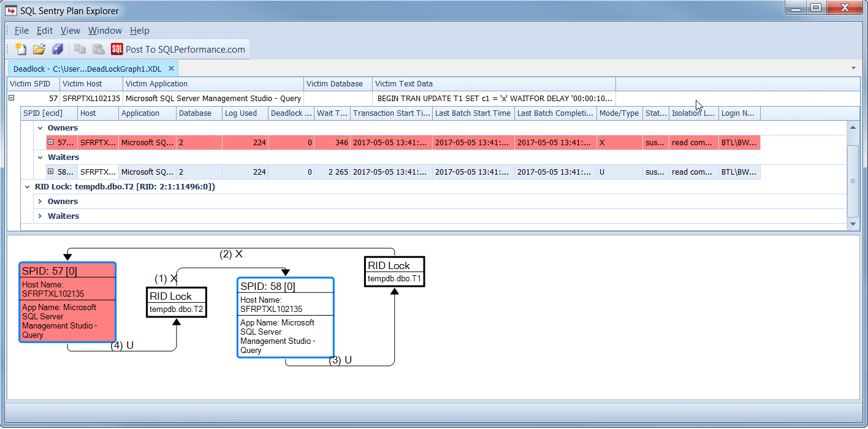Click the '(4) U' edge label
The width and height of the screenshot is (868, 429).
pos(122,345)
